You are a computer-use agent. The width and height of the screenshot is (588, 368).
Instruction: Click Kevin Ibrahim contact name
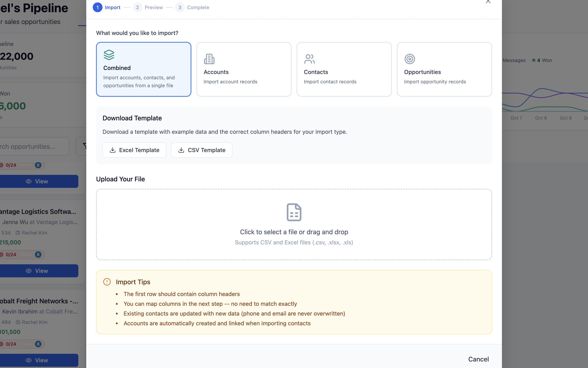point(20,312)
